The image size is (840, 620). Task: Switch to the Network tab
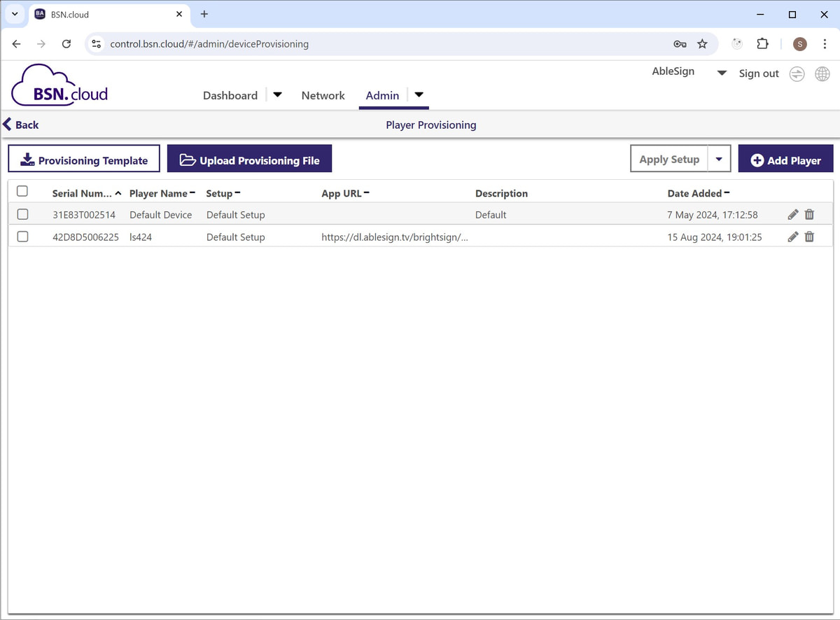tap(323, 95)
